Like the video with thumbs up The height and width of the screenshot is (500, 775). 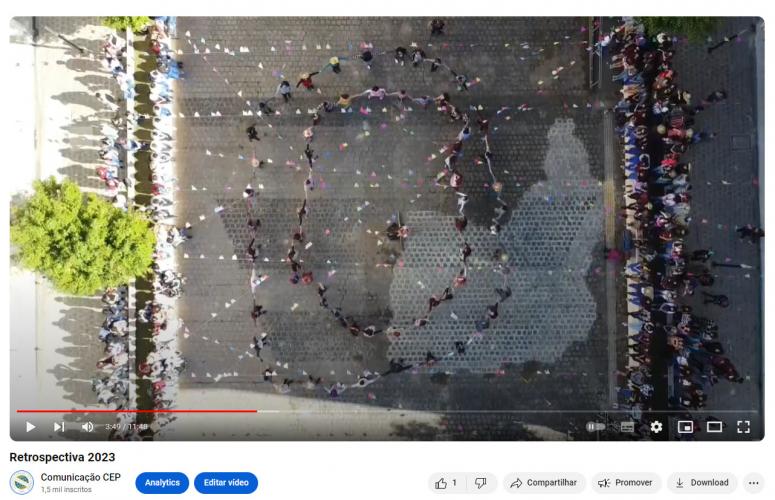(446, 483)
